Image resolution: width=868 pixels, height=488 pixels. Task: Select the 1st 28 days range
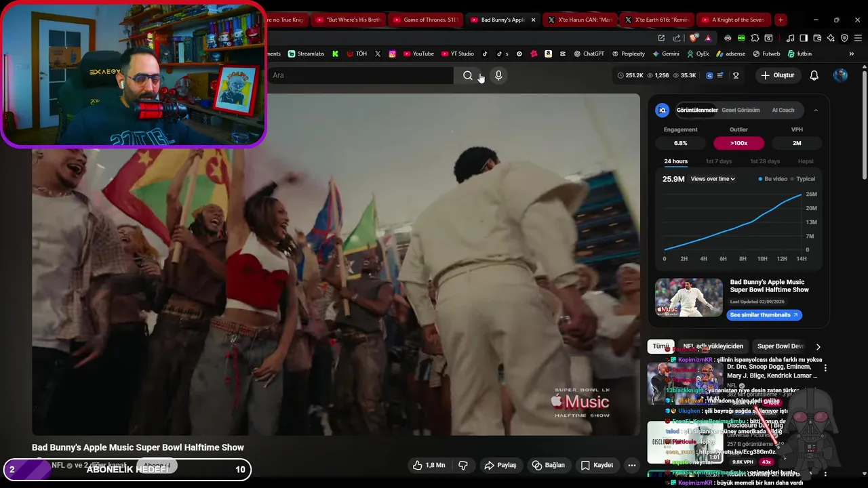point(765,161)
